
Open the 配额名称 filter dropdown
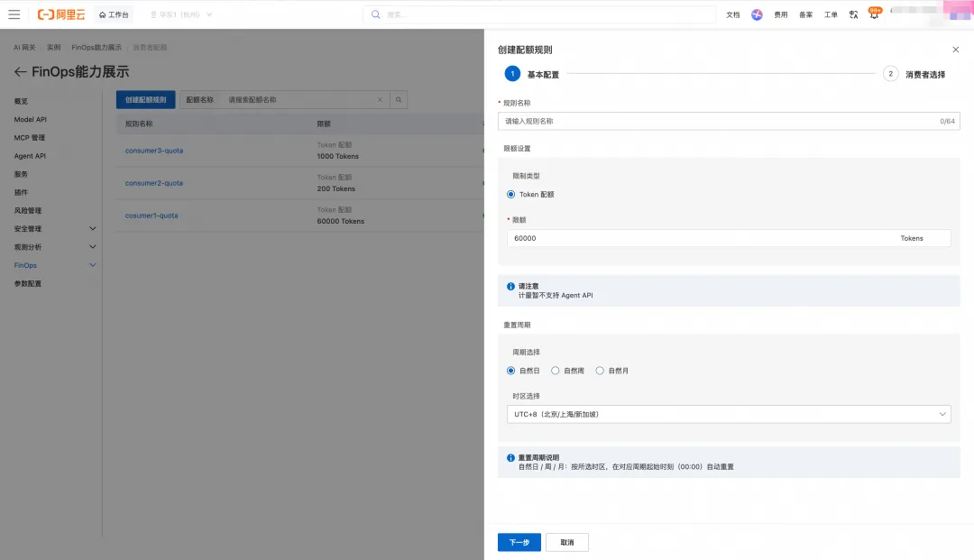point(200,99)
